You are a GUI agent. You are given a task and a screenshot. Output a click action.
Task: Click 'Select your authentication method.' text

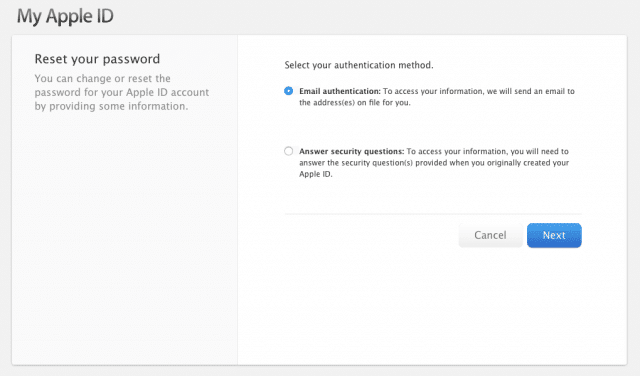[x=359, y=65]
